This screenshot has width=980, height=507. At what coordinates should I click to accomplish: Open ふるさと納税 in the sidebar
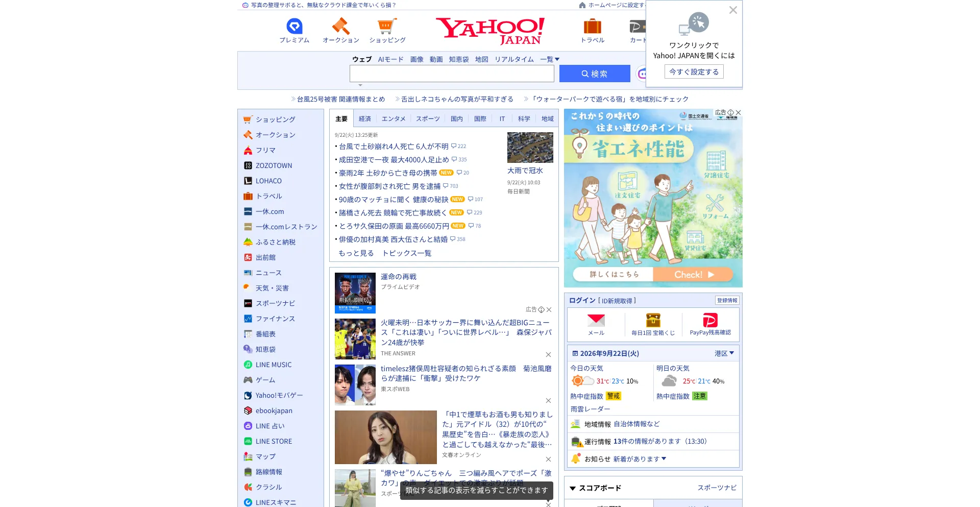point(276,242)
